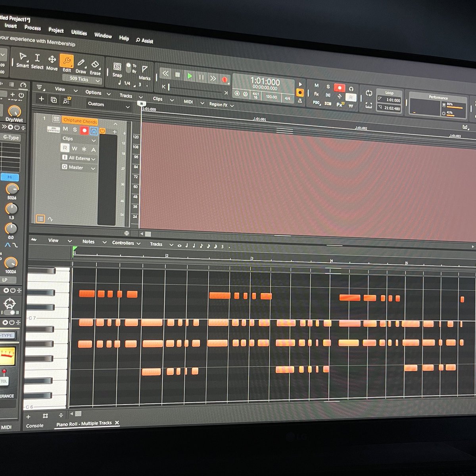
Task: Bypass all effects with Fx button
Action: (x=316, y=94)
